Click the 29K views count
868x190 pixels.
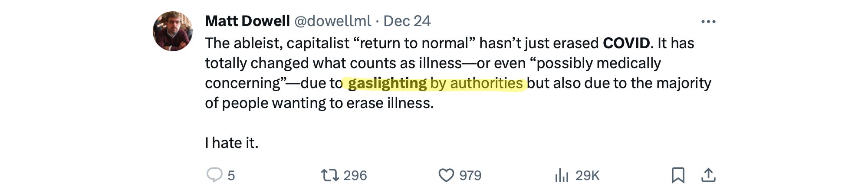coord(587,175)
